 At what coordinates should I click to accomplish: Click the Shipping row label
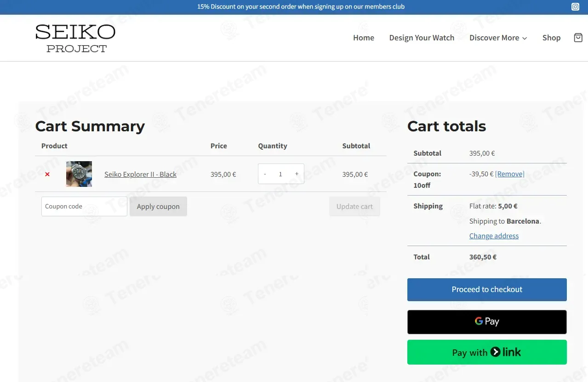pos(428,206)
